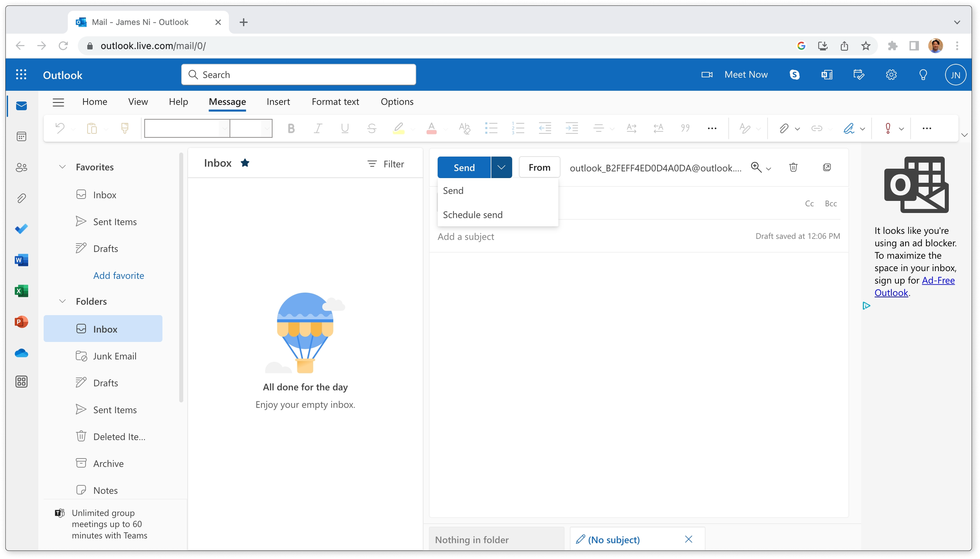The height and width of the screenshot is (559, 980).
Task: Click the attach file paperclip in ribbon
Action: click(x=783, y=128)
